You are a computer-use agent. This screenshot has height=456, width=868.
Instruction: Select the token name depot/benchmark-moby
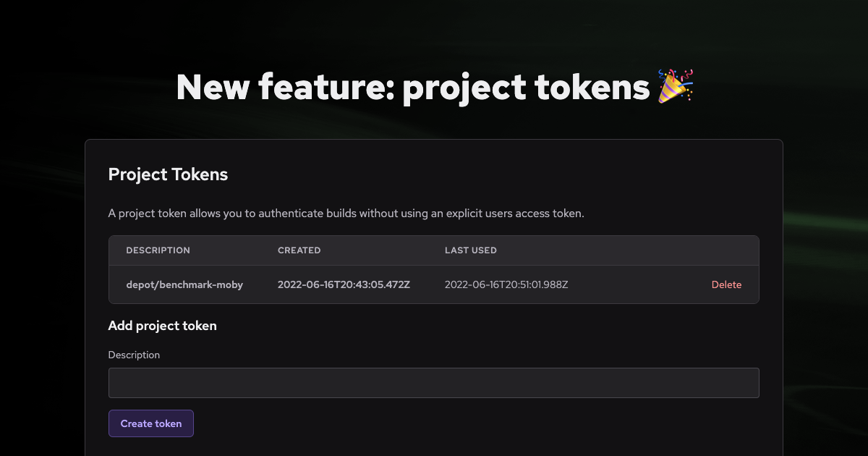click(184, 284)
